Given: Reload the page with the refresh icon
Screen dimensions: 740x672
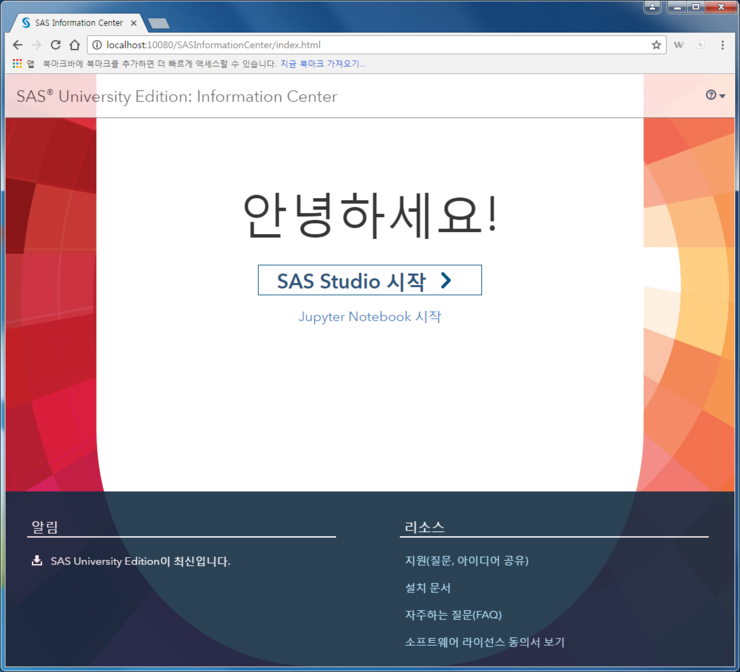Looking at the screenshot, I should 56,45.
